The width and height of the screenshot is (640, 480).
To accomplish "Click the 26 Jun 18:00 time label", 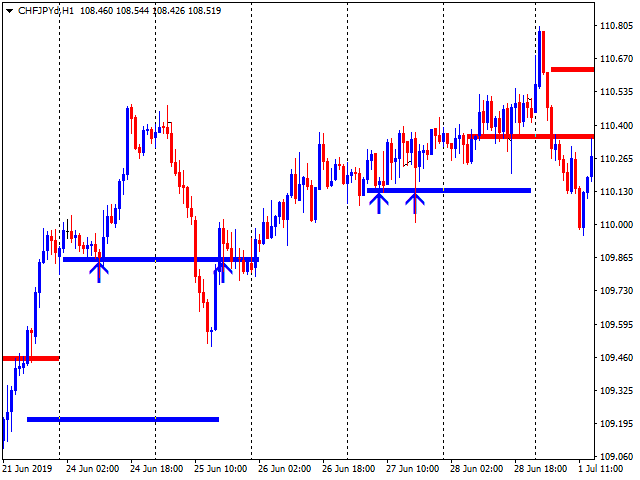I will 349,469.
